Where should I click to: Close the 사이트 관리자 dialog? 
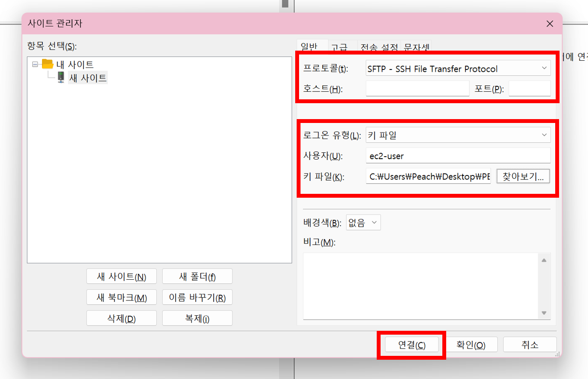pyautogui.click(x=549, y=24)
